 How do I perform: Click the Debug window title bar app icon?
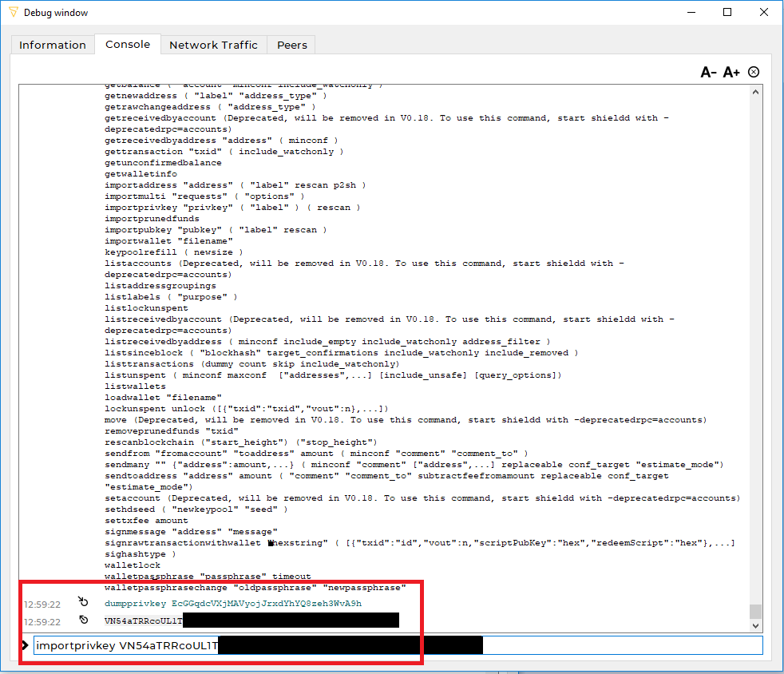pos(14,12)
